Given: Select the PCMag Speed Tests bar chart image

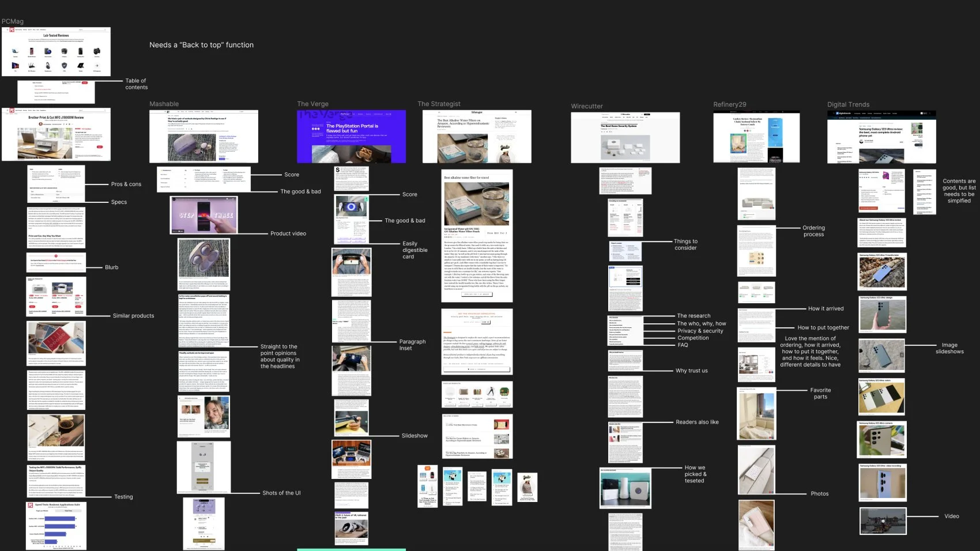Looking at the screenshot, I should click(x=56, y=525).
